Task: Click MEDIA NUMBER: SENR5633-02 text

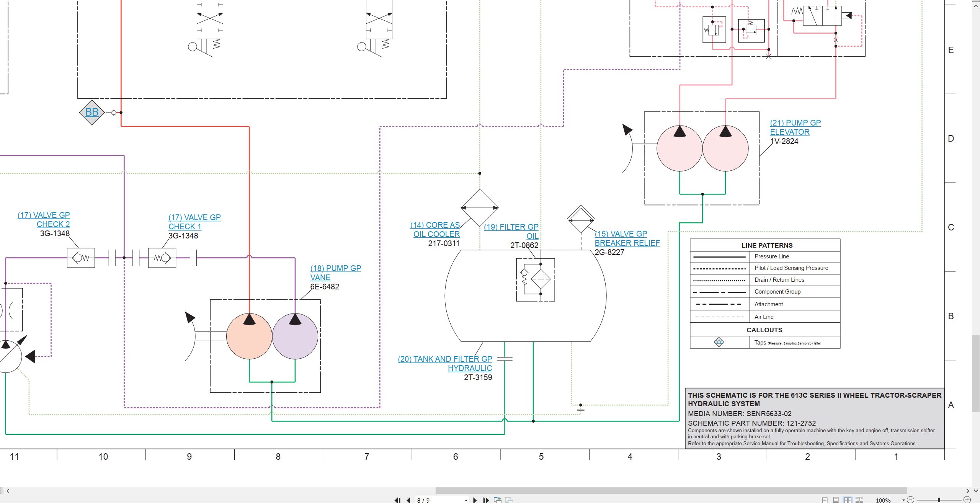Action: coord(740,414)
